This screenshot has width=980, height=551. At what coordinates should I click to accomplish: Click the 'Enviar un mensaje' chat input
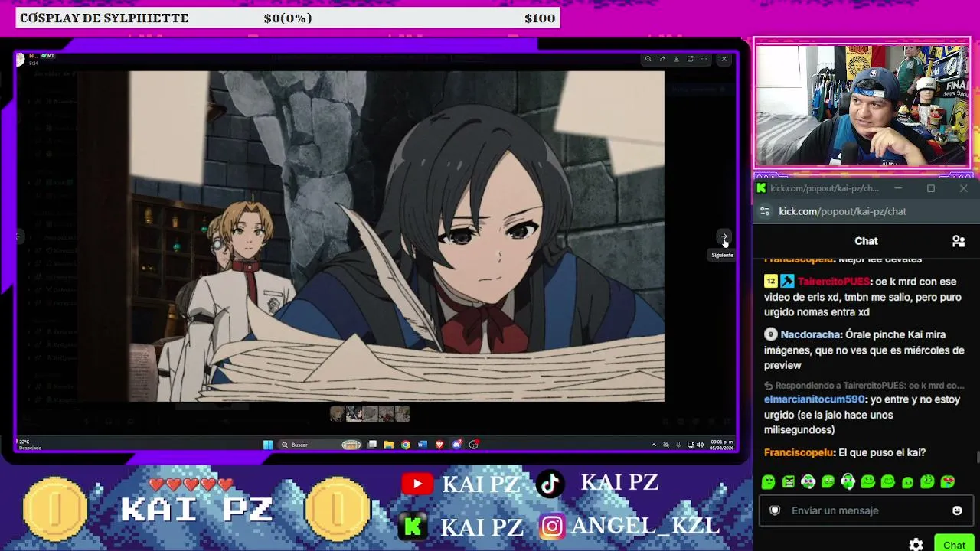click(x=865, y=510)
